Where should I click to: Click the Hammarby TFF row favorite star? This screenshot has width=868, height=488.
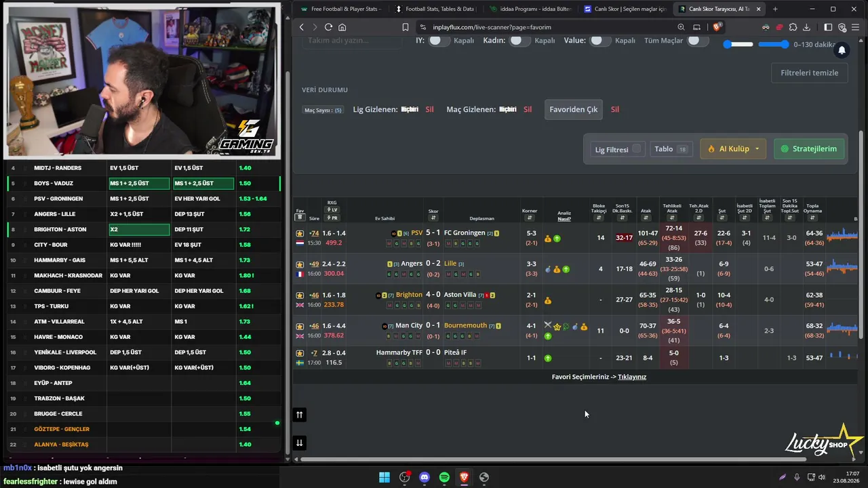[x=300, y=353]
